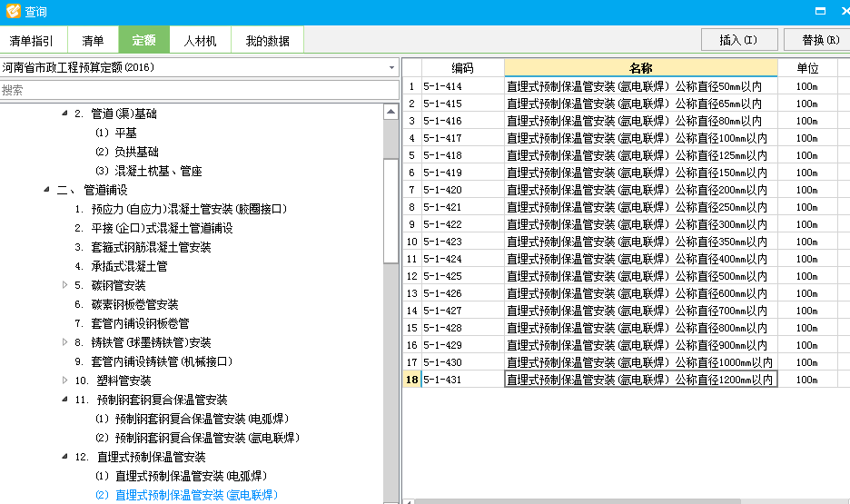Collapse the 12. 直埋式预制保温管安装 node

(64, 457)
